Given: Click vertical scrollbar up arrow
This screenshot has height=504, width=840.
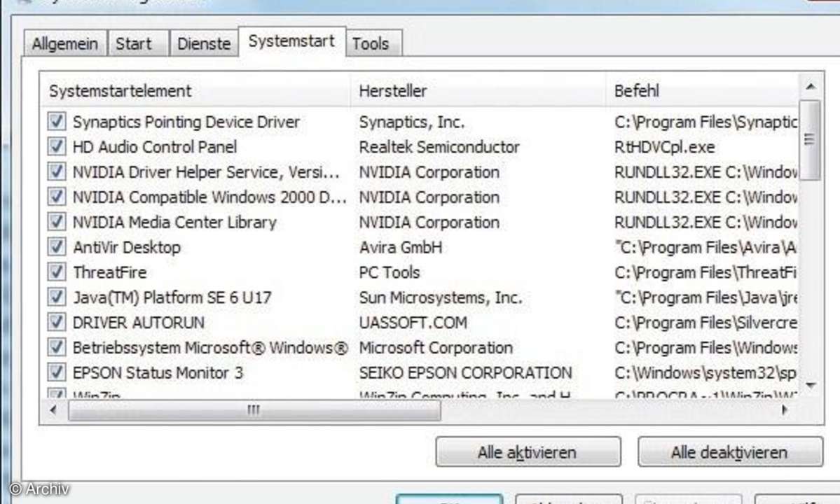Looking at the screenshot, I should click(811, 86).
